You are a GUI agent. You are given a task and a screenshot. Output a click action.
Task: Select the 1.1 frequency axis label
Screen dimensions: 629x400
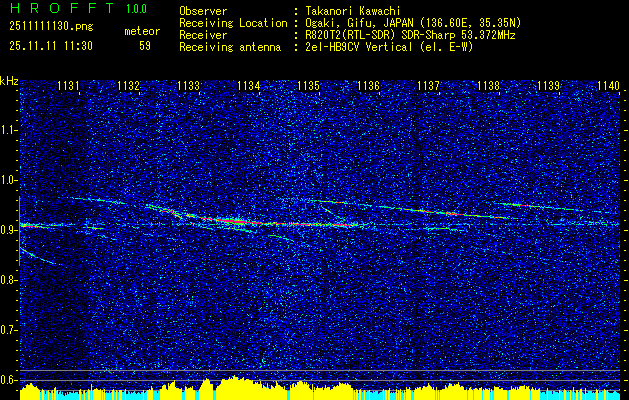pos(8,130)
